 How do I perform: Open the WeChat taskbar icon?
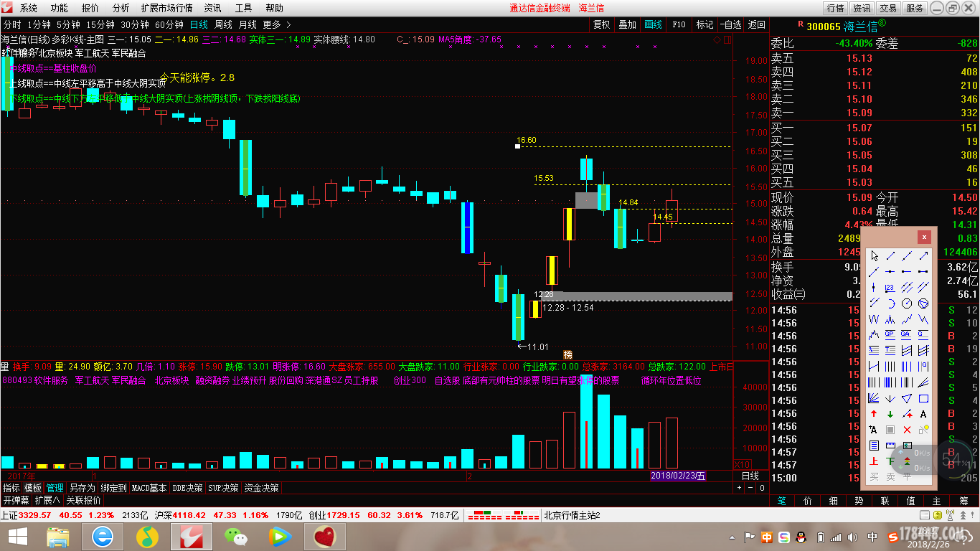coord(235,536)
